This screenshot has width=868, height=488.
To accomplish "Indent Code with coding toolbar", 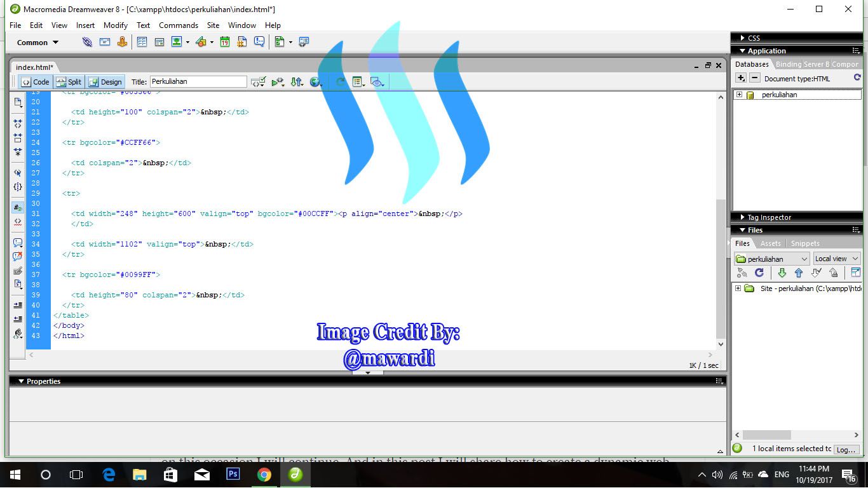I will coord(18,305).
